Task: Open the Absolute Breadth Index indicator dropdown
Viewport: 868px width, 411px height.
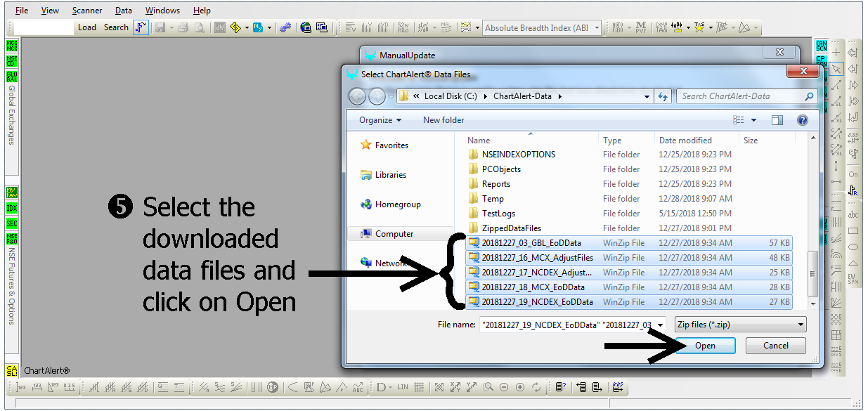Action: click(x=597, y=28)
